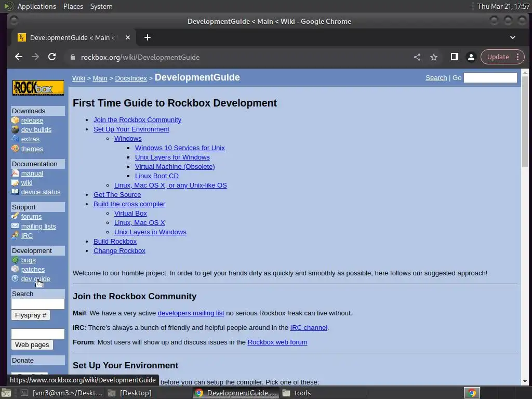Open the Places menu

point(73,6)
